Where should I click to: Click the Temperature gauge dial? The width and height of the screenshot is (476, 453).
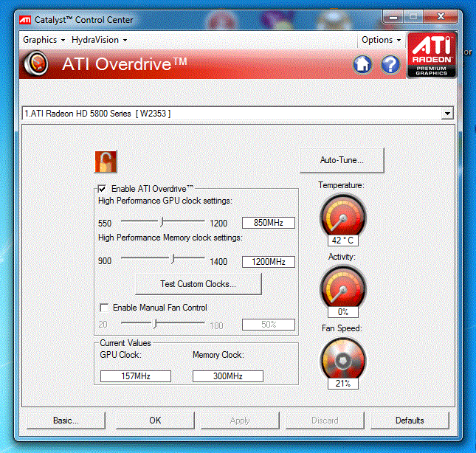[x=343, y=216]
